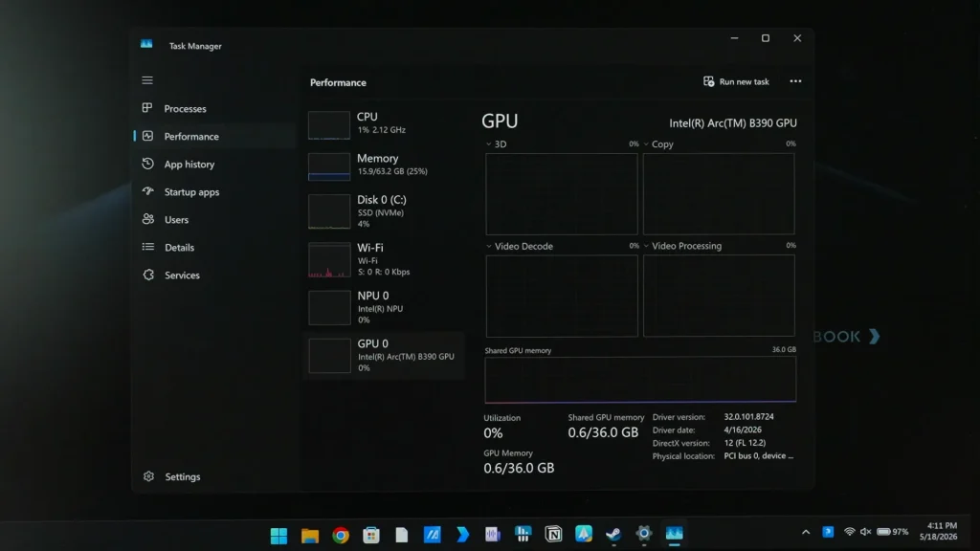The height and width of the screenshot is (551, 980).
Task: Click the battery 97% indicator
Action: pyautogui.click(x=893, y=532)
